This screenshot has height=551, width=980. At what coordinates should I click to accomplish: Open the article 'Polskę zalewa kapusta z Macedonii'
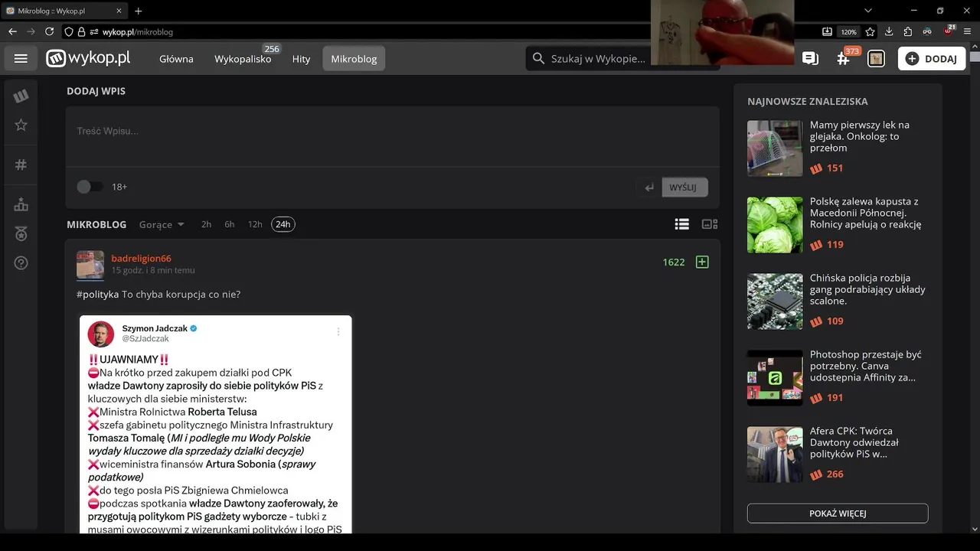click(865, 213)
